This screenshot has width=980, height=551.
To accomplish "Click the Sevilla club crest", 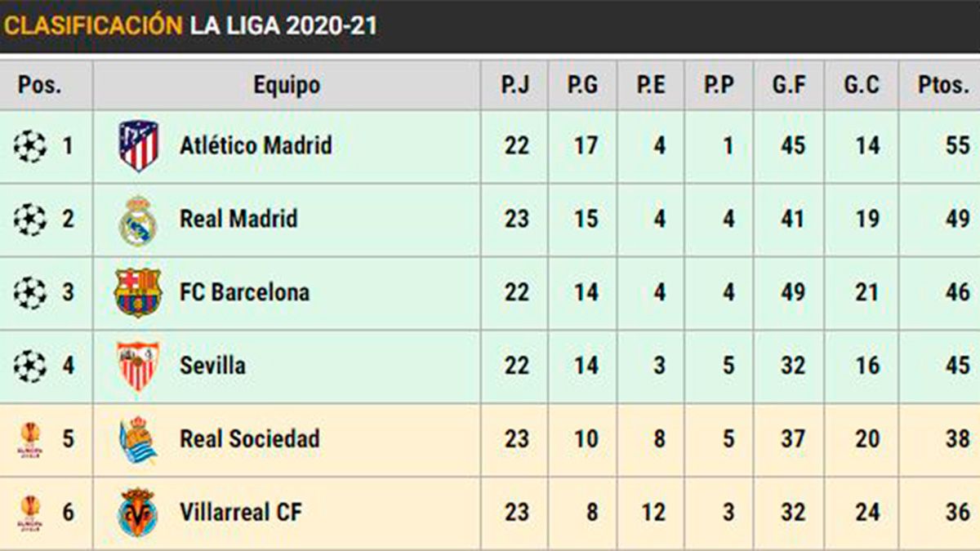I will coord(137,367).
